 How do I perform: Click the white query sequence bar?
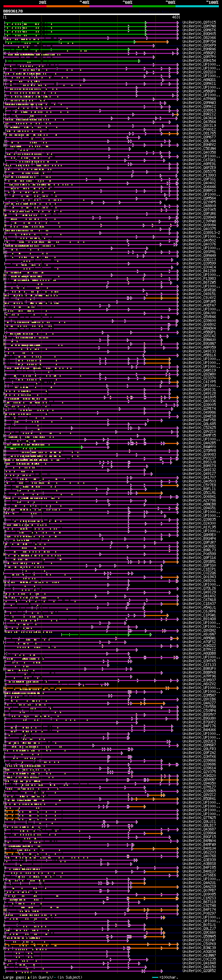[x=92, y=15]
